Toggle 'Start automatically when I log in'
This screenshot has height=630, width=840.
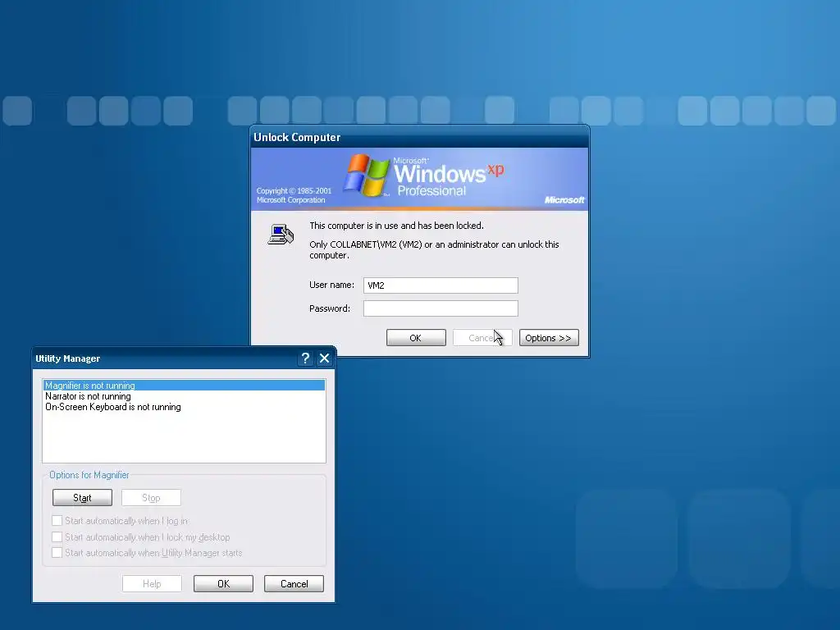tap(57, 521)
